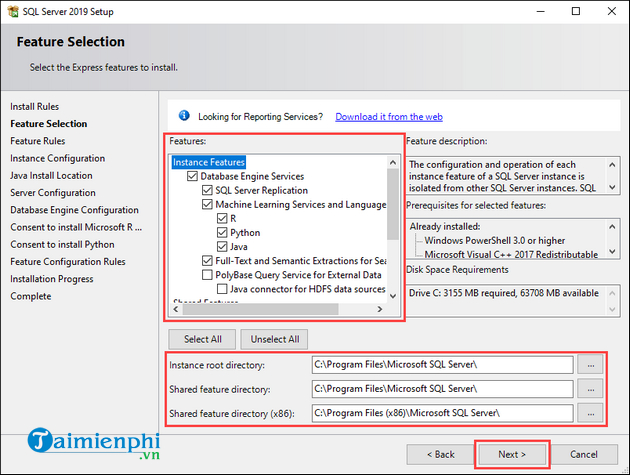630x475 pixels.
Task: Click the SQL Server Setup title bar icon
Action: pyautogui.click(x=13, y=11)
